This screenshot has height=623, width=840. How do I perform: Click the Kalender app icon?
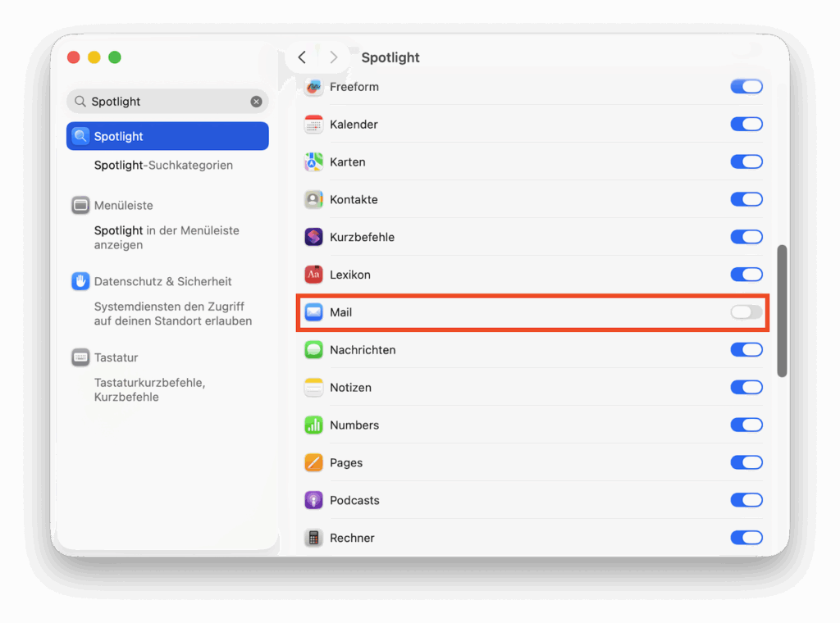tap(313, 124)
